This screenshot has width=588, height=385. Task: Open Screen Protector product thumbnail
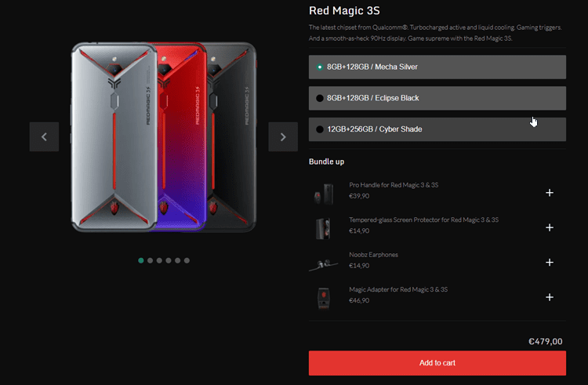tap(323, 228)
